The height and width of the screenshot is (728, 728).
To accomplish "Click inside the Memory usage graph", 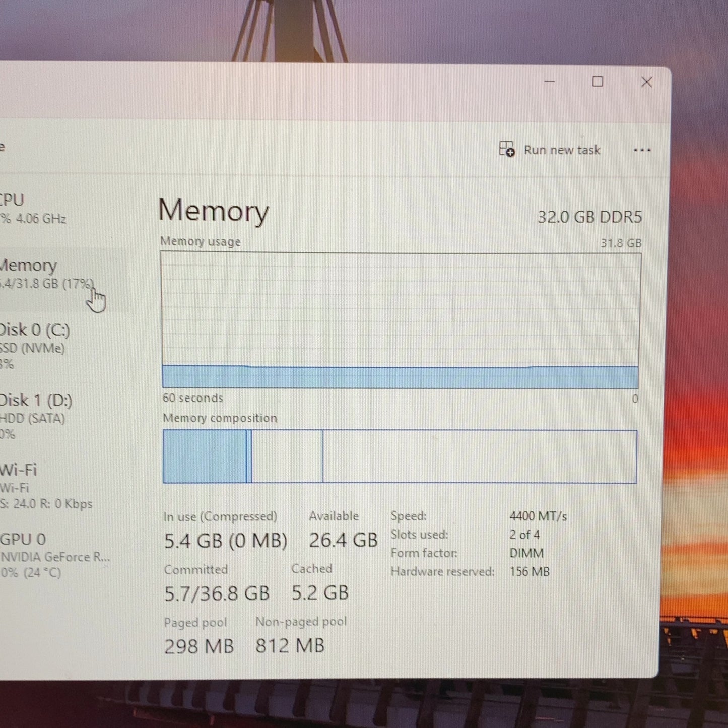I will pos(401,320).
